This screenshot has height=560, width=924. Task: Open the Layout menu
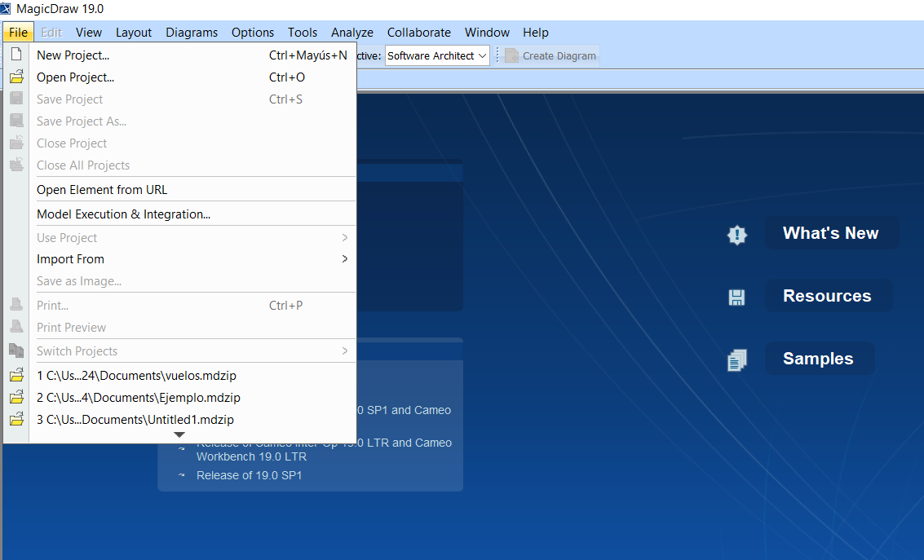point(133,33)
